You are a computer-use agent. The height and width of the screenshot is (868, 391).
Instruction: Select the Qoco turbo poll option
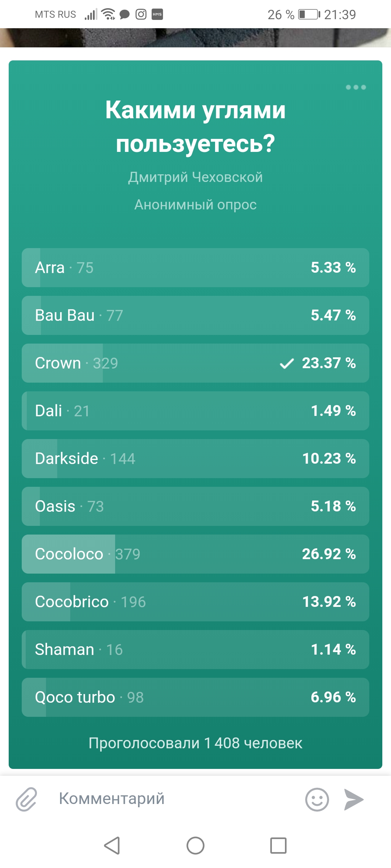(195, 697)
